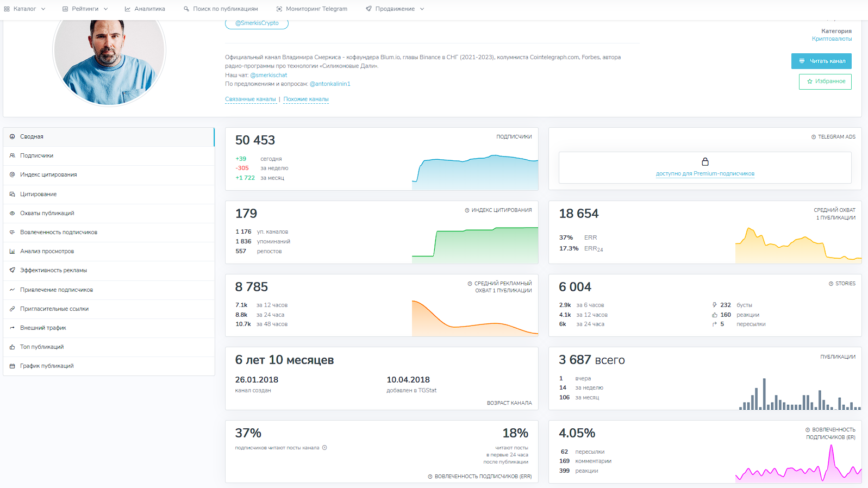Click the Пригласительные ссылки link icon
The width and height of the screenshot is (868, 488).
tap(12, 309)
